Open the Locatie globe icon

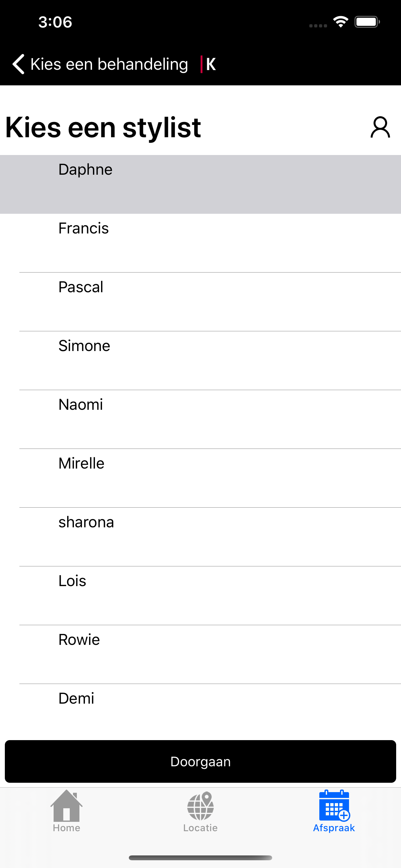[200, 806]
